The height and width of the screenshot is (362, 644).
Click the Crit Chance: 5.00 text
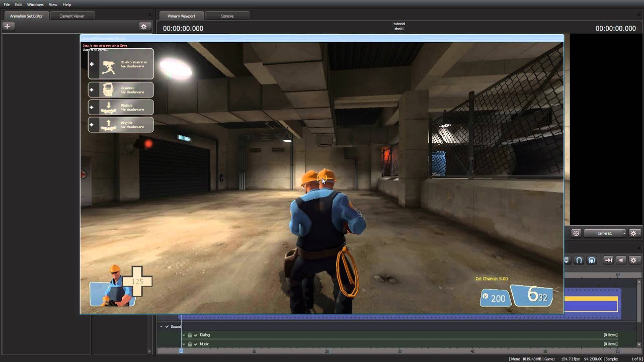(x=492, y=279)
